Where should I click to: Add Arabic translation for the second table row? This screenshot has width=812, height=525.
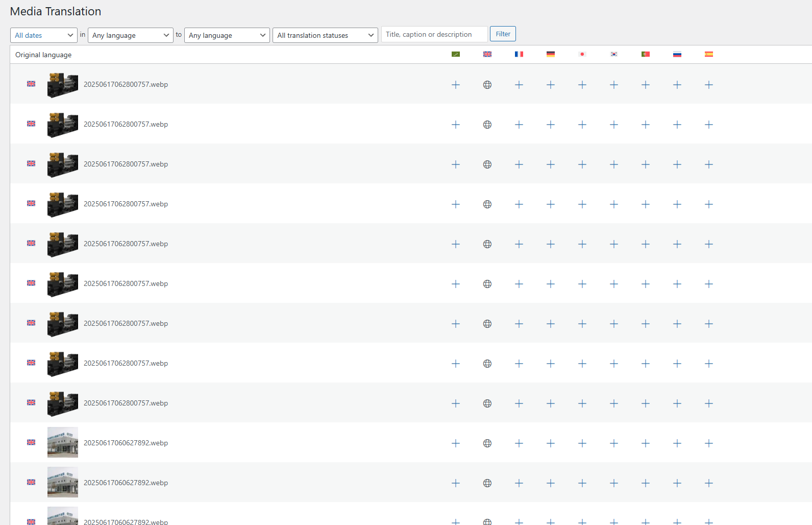[456, 125]
